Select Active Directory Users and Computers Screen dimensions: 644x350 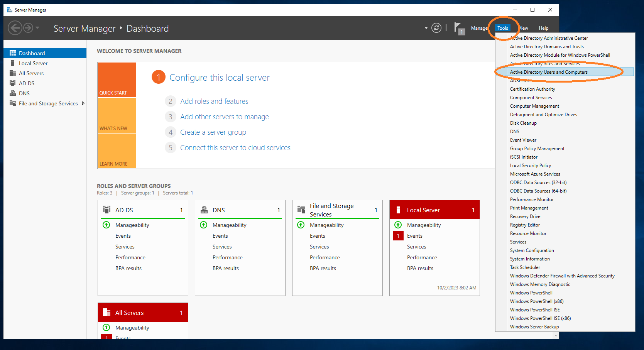coord(549,72)
